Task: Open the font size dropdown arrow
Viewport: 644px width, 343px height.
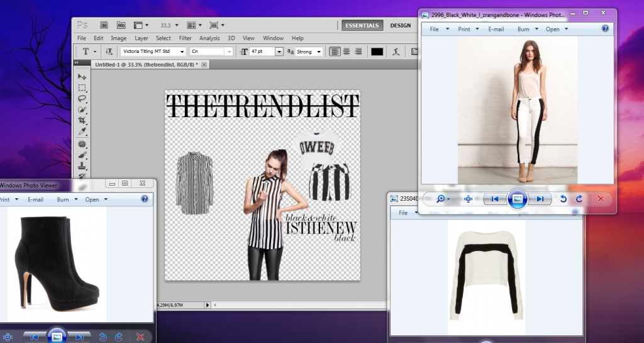Action: [x=279, y=52]
